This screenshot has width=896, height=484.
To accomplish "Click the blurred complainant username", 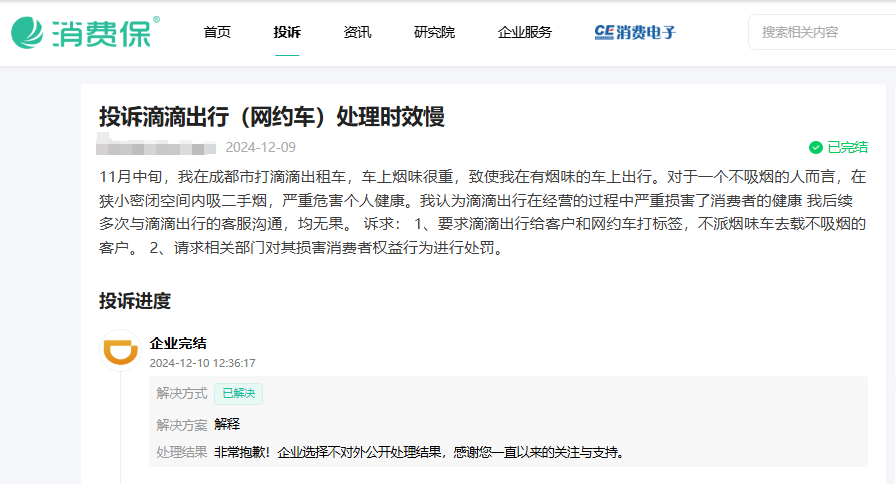I will point(156,145).
